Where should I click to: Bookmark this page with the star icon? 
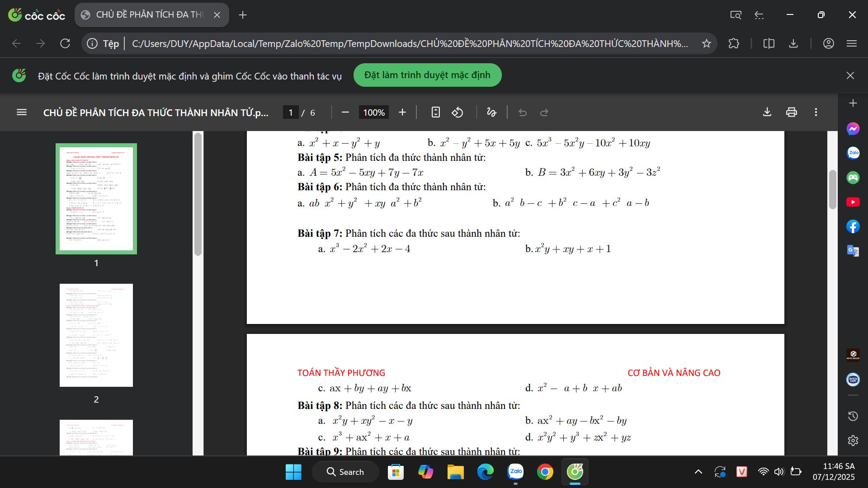[706, 43]
